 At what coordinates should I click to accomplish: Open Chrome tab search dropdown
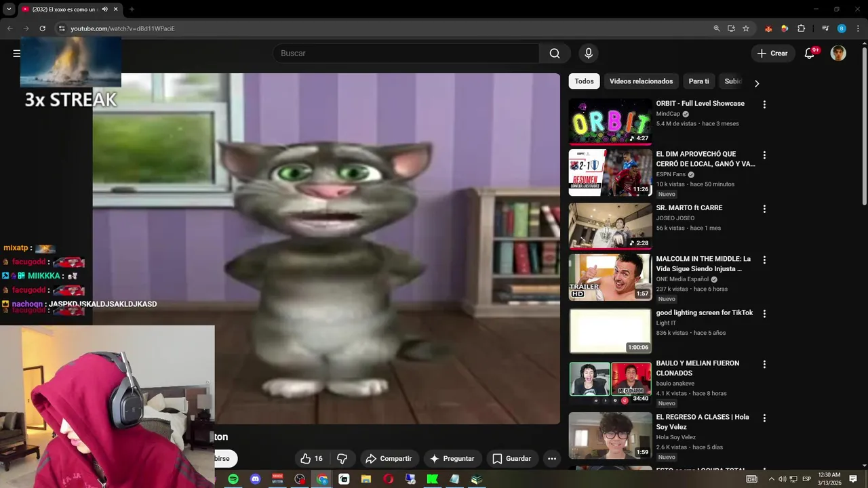coord(9,9)
